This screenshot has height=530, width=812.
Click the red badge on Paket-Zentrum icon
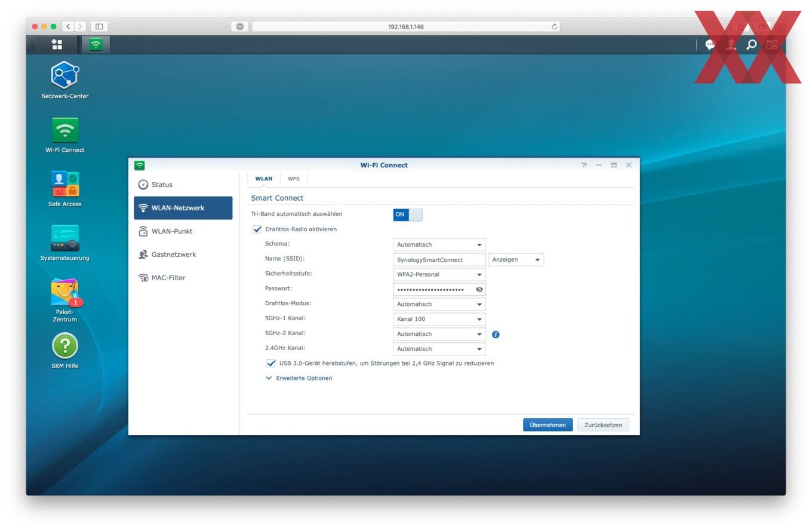click(x=76, y=302)
